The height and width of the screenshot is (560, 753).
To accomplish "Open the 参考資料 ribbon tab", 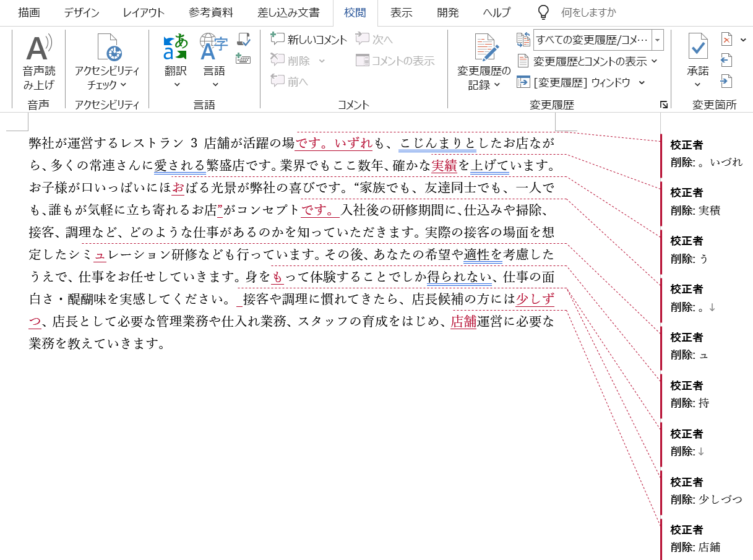I will (211, 13).
